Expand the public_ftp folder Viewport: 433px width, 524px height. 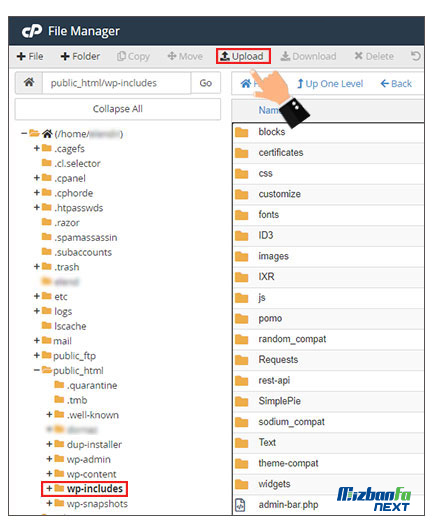click(37, 356)
